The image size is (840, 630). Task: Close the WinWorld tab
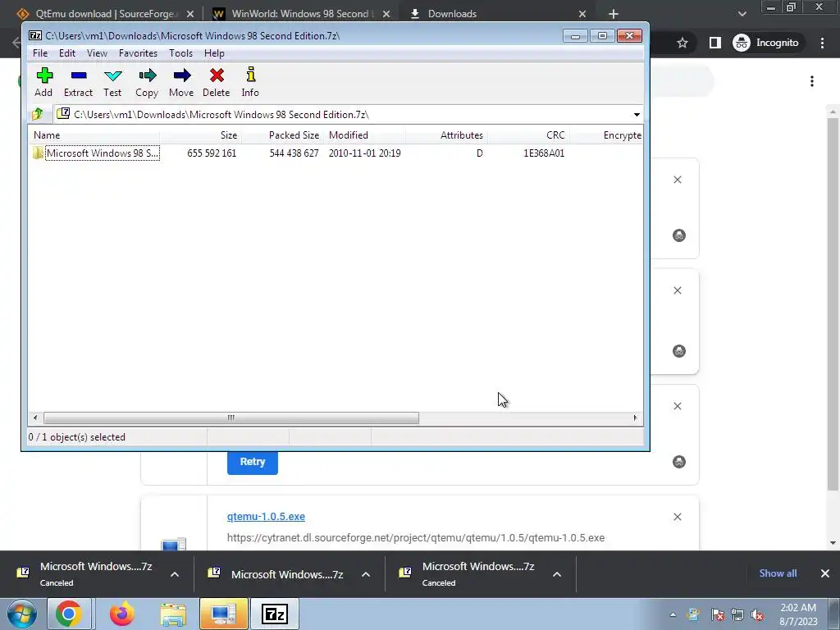[386, 14]
